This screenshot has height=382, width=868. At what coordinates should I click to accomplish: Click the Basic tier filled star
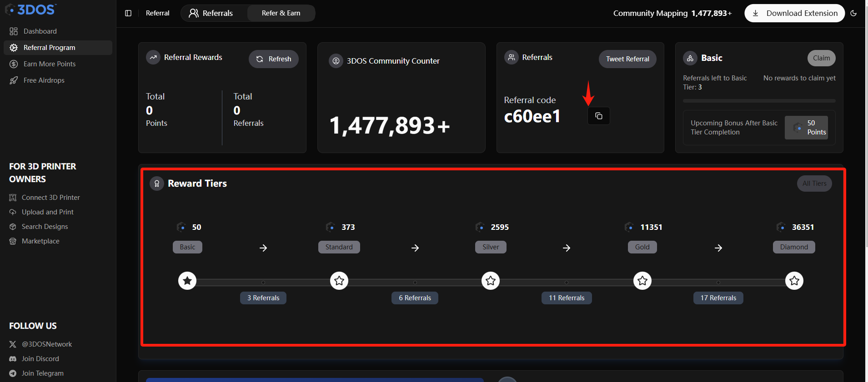coord(187,281)
